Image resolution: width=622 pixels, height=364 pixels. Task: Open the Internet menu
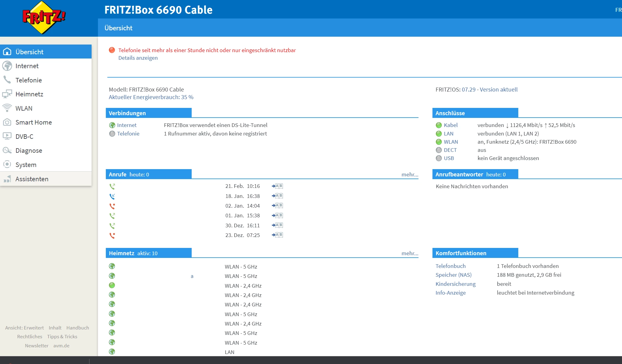tap(27, 66)
